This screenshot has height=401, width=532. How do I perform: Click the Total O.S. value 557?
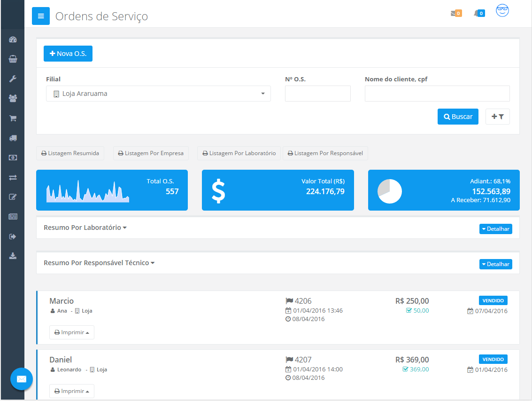coord(172,192)
